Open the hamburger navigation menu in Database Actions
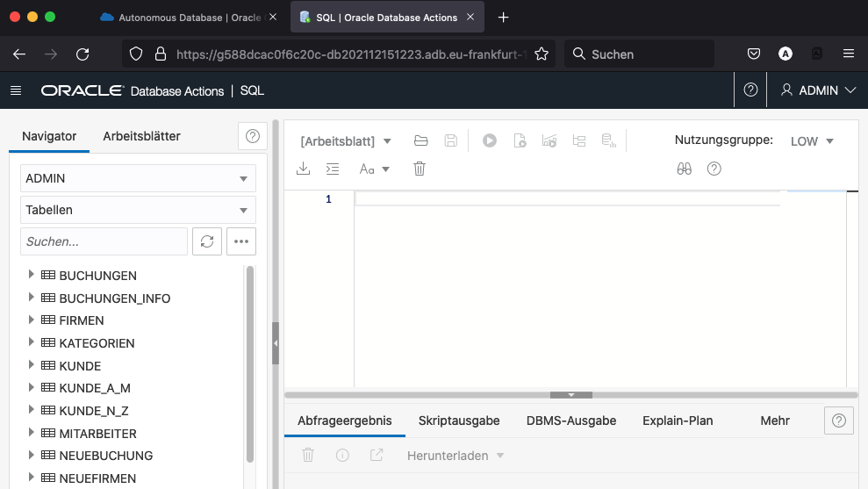 click(16, 90)
